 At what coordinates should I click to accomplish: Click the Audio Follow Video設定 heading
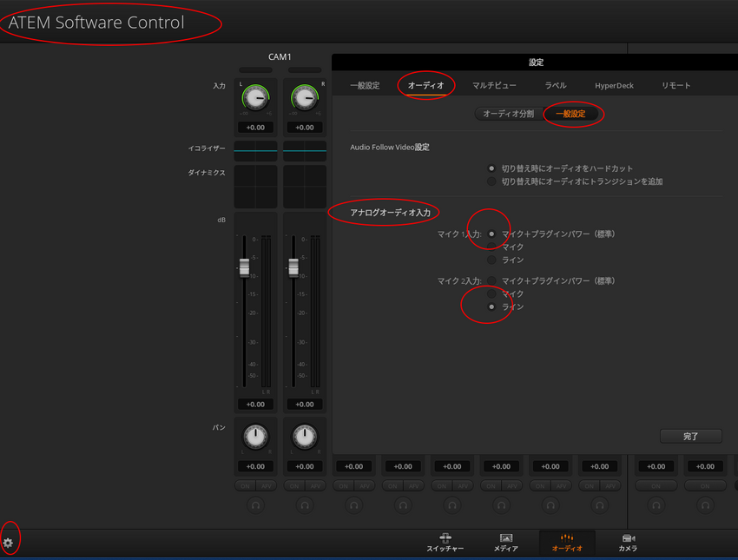point(390,148)
